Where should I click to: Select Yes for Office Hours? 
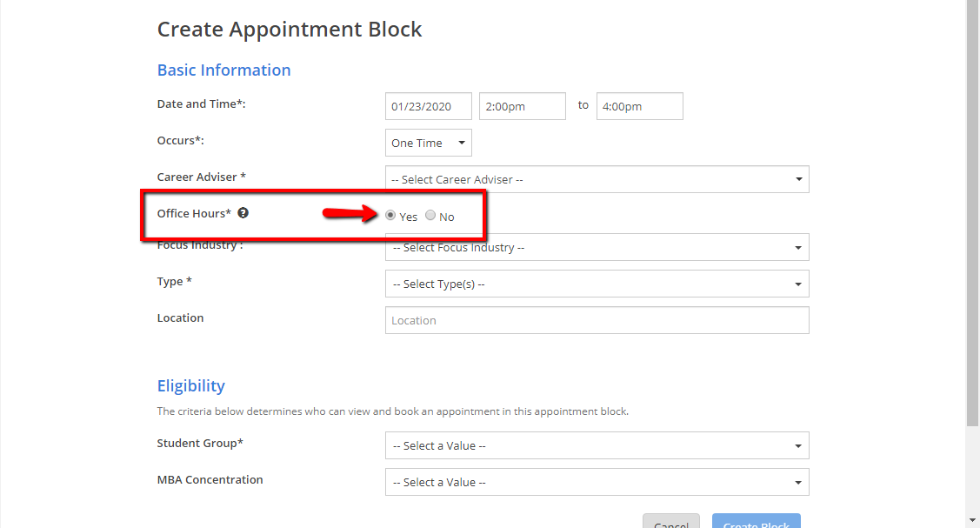[x=390, y=216]
